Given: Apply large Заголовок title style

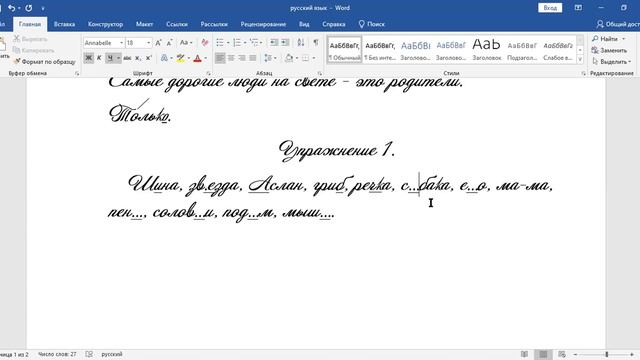Looking at the screenshot, I should [x=487, y=50].
